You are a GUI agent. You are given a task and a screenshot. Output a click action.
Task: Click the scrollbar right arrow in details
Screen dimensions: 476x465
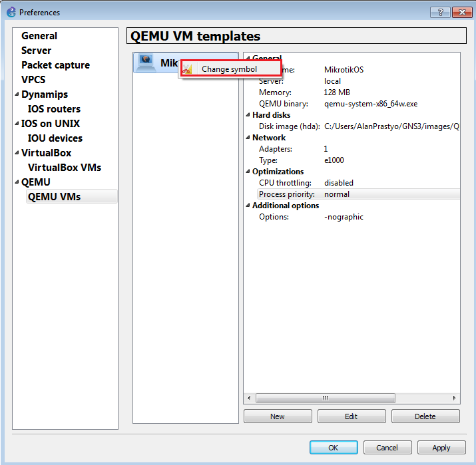tap(454, 398)
